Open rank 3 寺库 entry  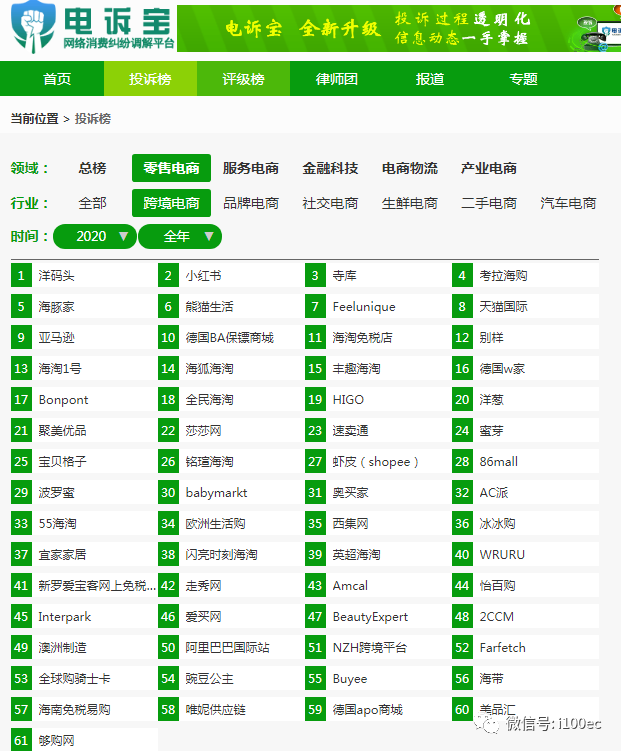(x=378, y=275)
